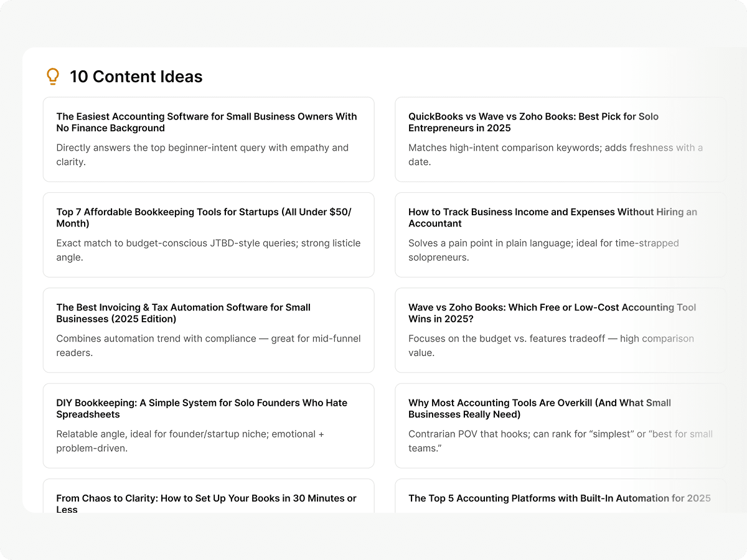Click the 10 Content Ideas heading

(136, 77)
